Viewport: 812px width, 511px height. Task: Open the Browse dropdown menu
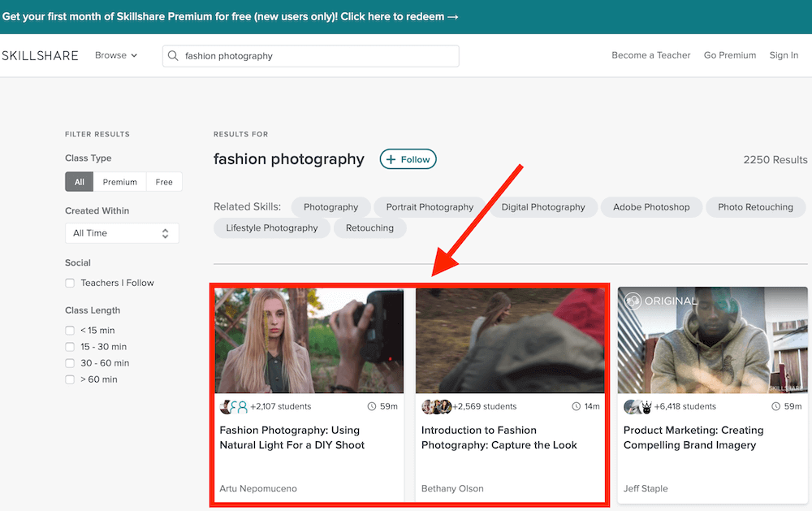(116, 55)
